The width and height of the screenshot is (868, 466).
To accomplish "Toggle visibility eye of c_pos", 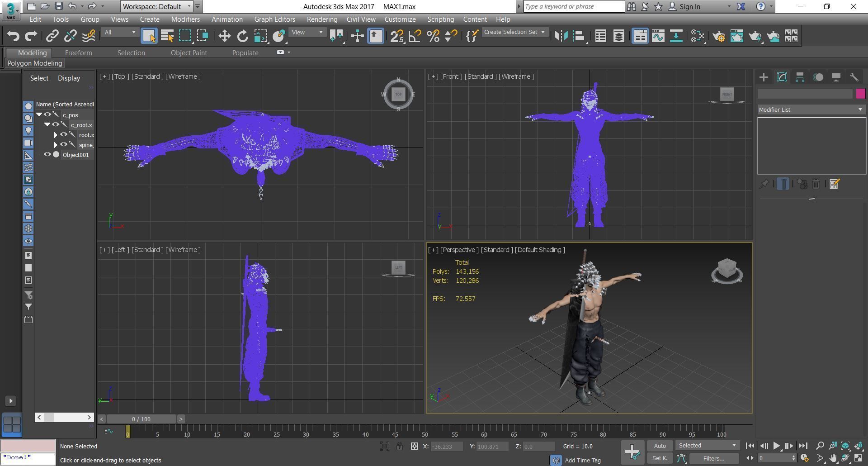I will pos(47,115).
